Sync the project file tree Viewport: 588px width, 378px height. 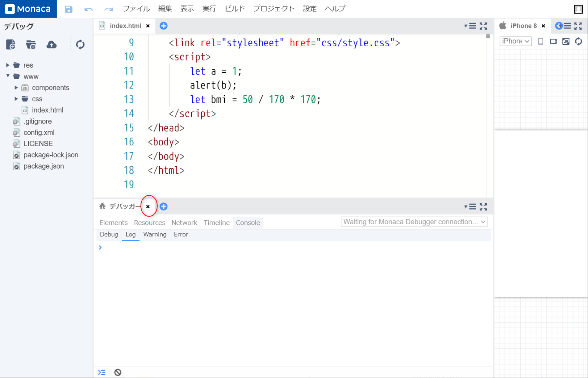pos(80,44)
